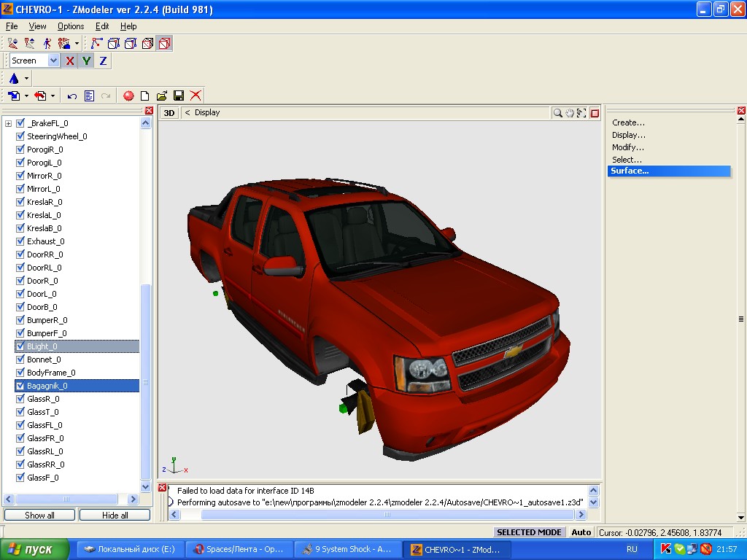
Task: Click the new blank document icon
Action: point(145,96)
